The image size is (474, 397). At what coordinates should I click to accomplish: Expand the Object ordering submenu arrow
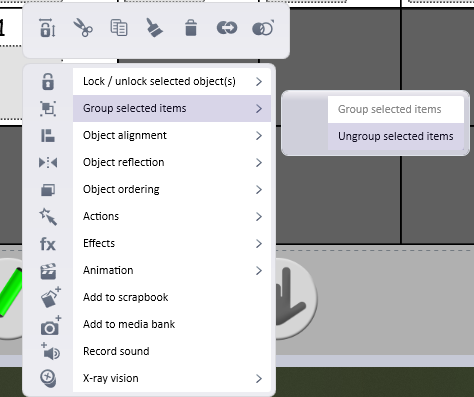[x=259, y=189]
